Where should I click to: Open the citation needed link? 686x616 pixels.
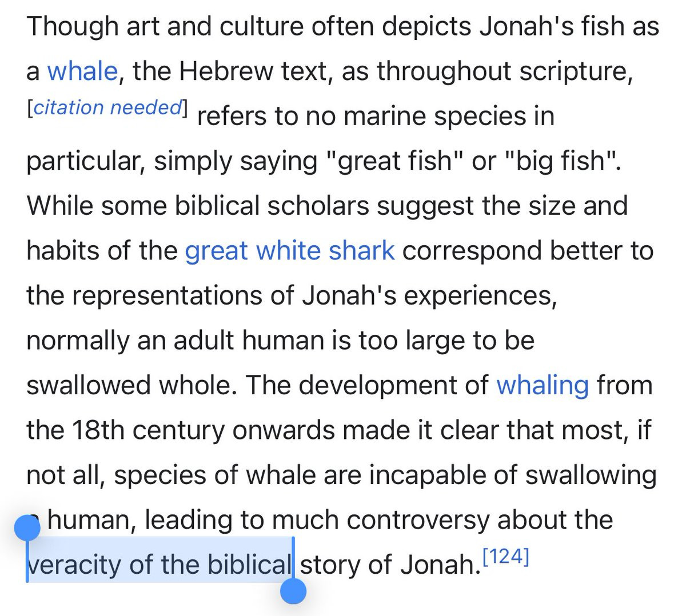click(x=107, y=107)
